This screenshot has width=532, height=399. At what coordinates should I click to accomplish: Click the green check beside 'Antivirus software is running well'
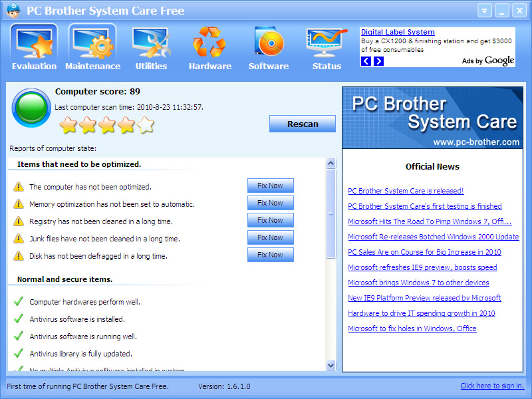[x=19, y=336]
